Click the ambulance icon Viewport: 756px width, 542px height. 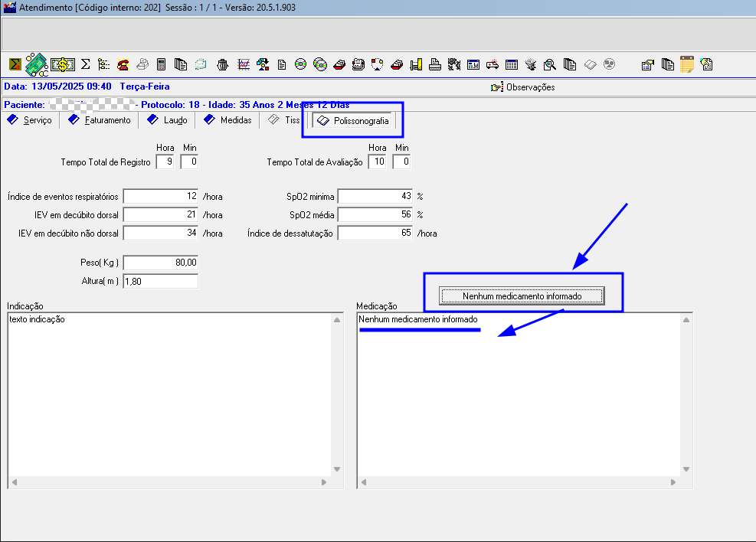point(493,64)
